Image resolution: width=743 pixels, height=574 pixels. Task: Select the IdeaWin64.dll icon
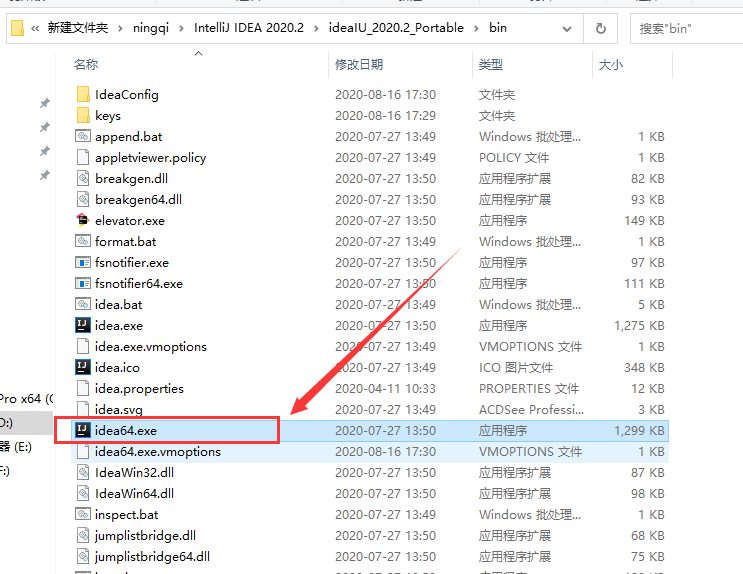[x=83, y=493]
